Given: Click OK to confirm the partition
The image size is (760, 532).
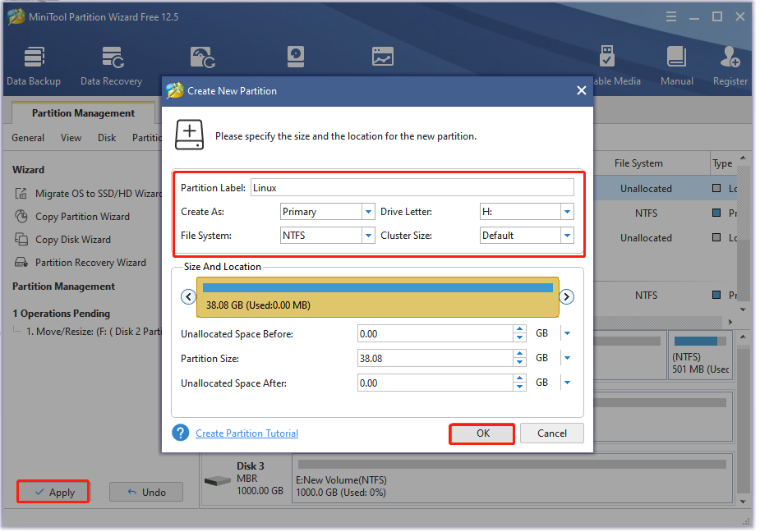Looking at the screenshot, I should (x=483, y=434).
